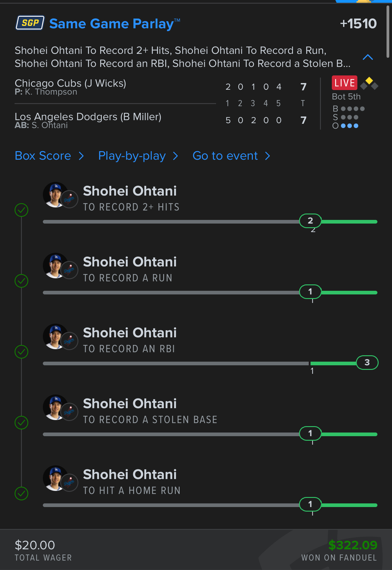Viewport: 392px width, 570px height.
Task: Click the green checkmark for 2+ Hits
Action: pos(22,210)
